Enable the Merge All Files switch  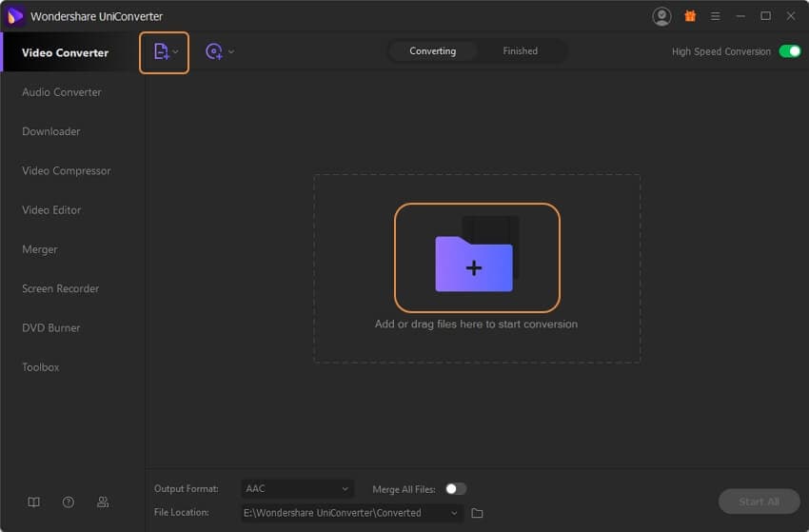click(x=456, y=488)
